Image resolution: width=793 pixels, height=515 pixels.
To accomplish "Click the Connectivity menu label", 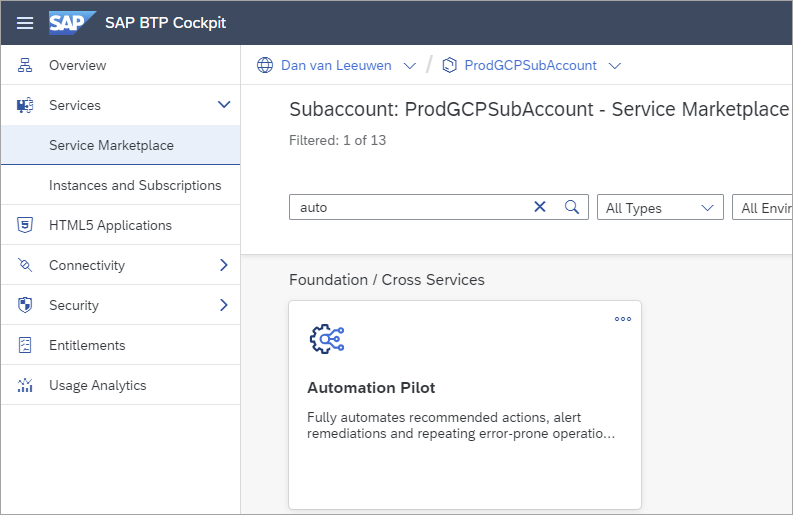I will point(87,265).
